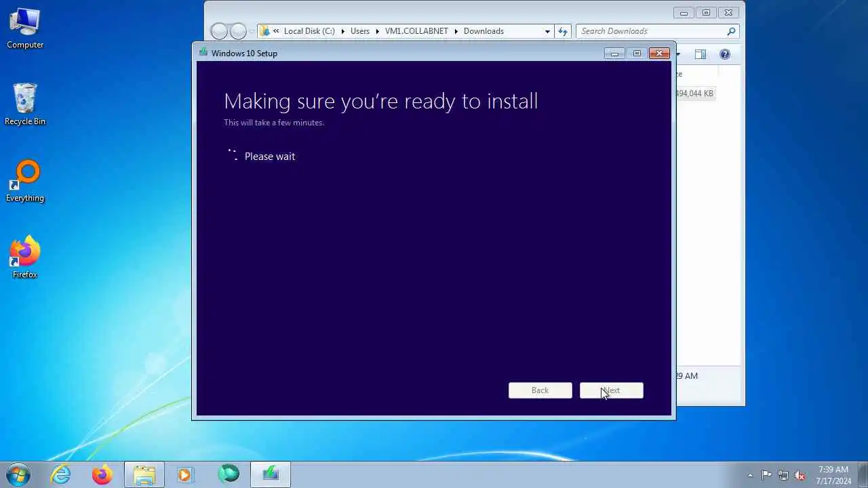This screenshot has width=868, height=488.
Task: Click the network tray icon
Action: pyautogui.click(x=783, y=475)
